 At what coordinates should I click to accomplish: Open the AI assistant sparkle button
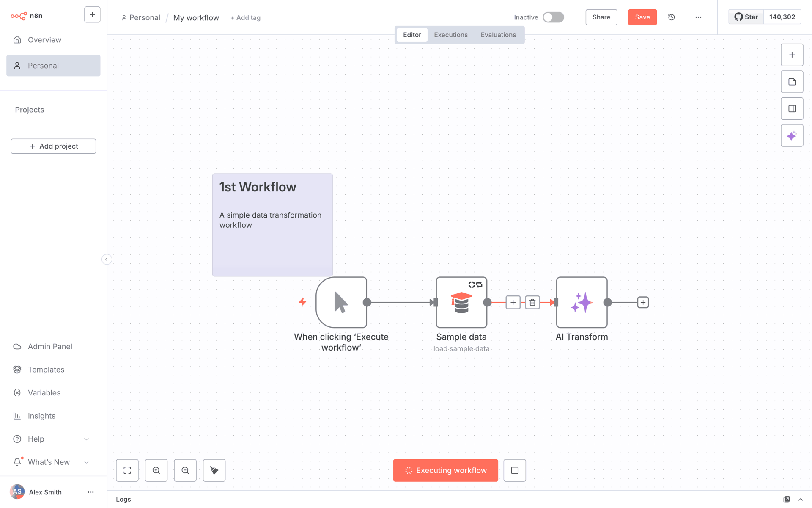pos(792,135)
